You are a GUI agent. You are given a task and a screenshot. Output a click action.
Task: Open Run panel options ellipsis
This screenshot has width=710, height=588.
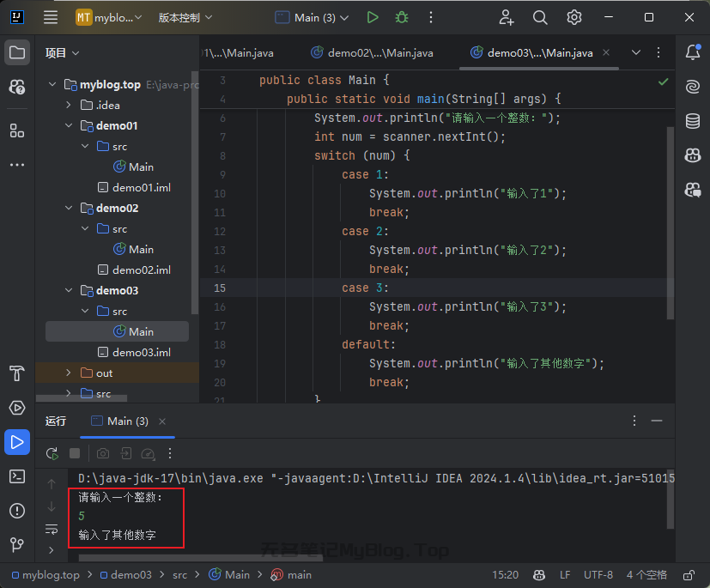[634, 421]
